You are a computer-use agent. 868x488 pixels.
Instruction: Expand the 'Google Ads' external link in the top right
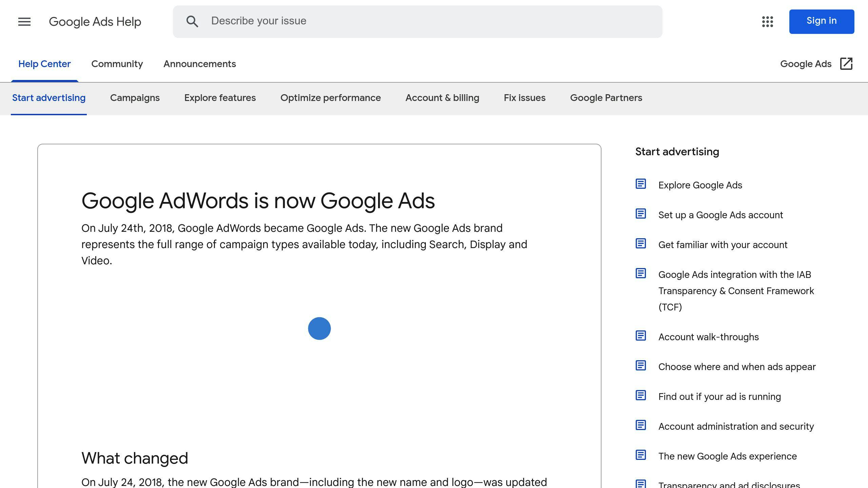tap(817, 64)
